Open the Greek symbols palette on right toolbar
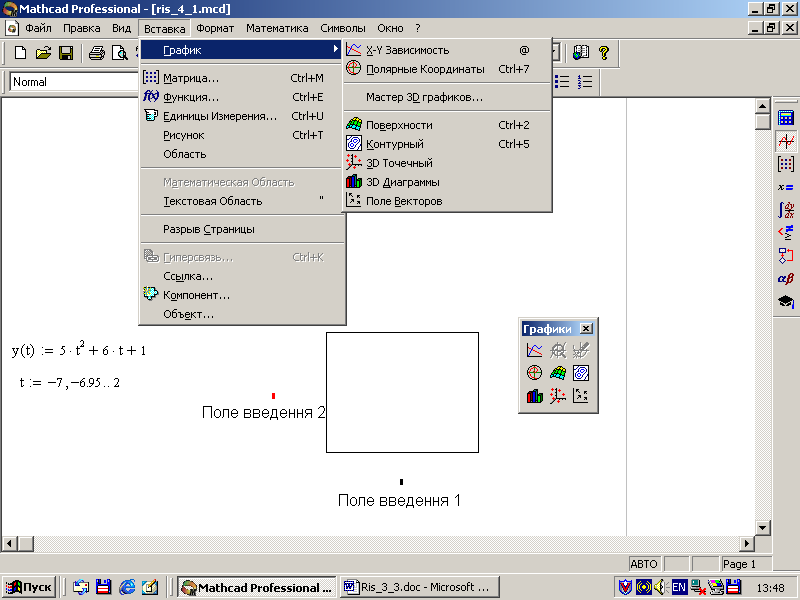The height and width of the screenshot is (600, 800). tap(786, 279)
